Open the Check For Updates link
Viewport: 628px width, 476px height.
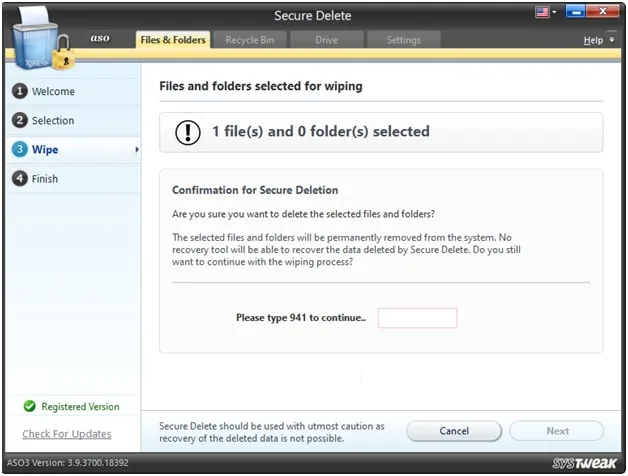[67, 434]
